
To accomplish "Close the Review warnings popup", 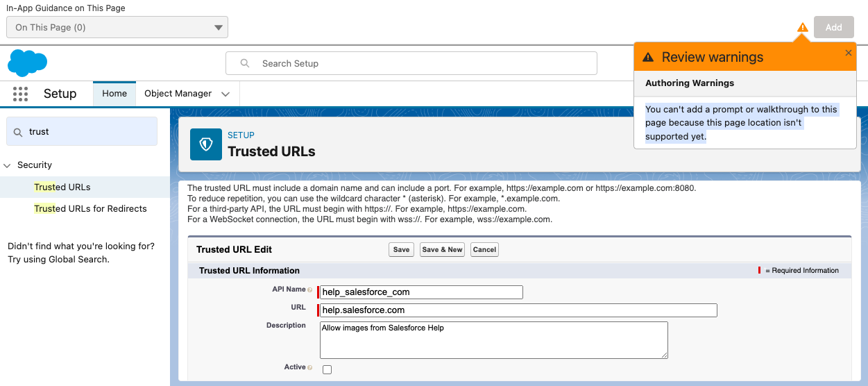I will click(x=848, y=53).
